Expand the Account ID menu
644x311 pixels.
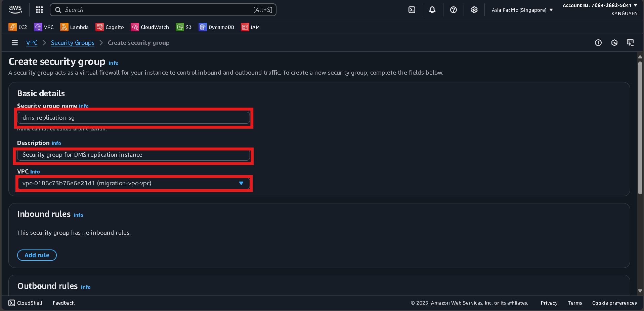600,5
